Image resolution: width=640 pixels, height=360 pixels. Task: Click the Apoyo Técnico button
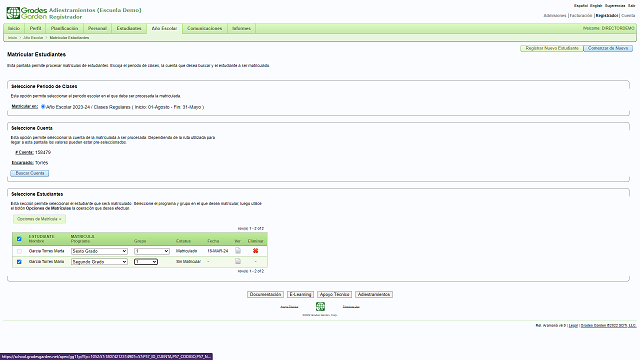pos(334,294)
